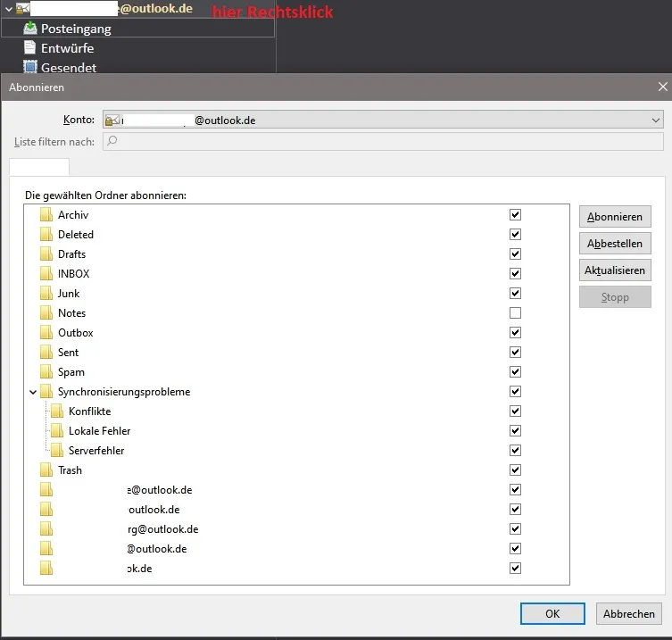The height and width of the screenshot is (640, 672).
Task: Click the account mail icon in folder pane
Action: tap(22, 8)
